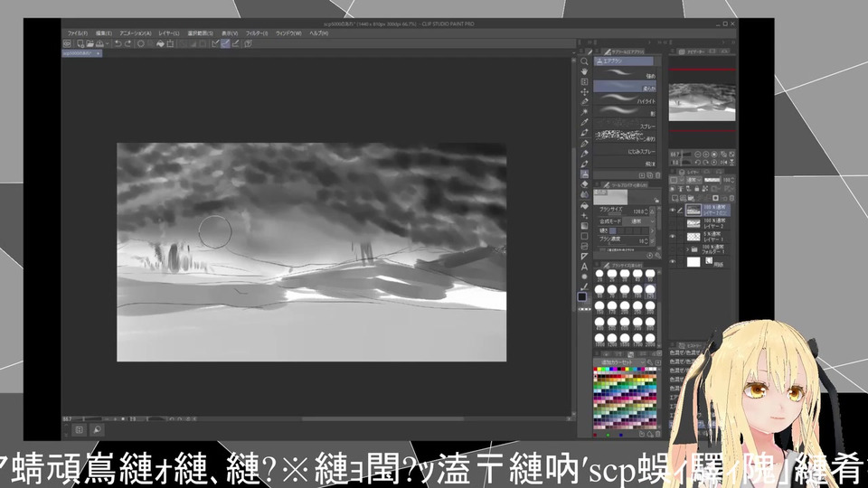This screenshot has height=488, width=868.
Task: Show the hidden フォルダー 1 folder
Action: point(672,249)
